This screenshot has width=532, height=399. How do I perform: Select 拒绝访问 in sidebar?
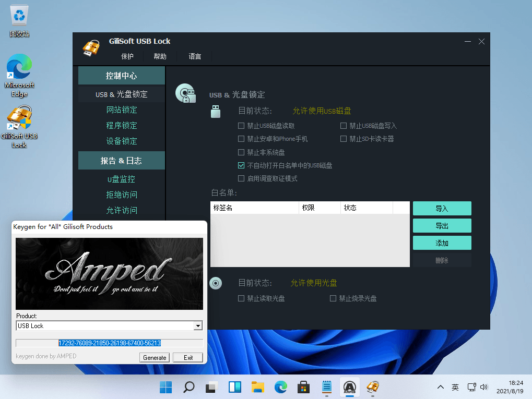click(x=122, y=195)
